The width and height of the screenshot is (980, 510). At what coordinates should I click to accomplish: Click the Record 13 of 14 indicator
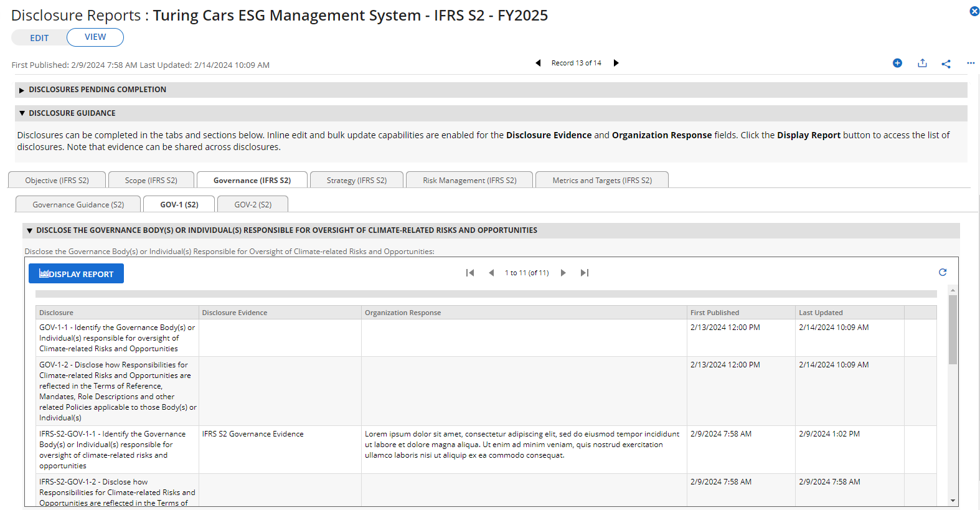[577, 63]
